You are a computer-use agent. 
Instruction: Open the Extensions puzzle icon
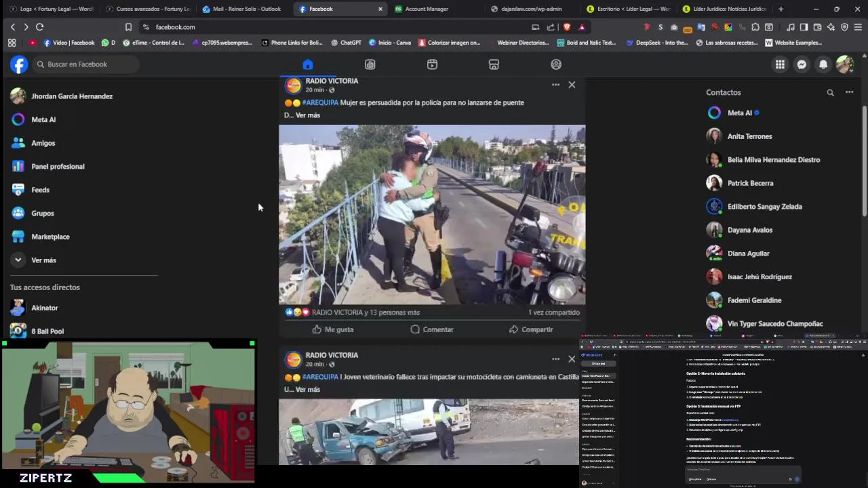coord(755,27)
